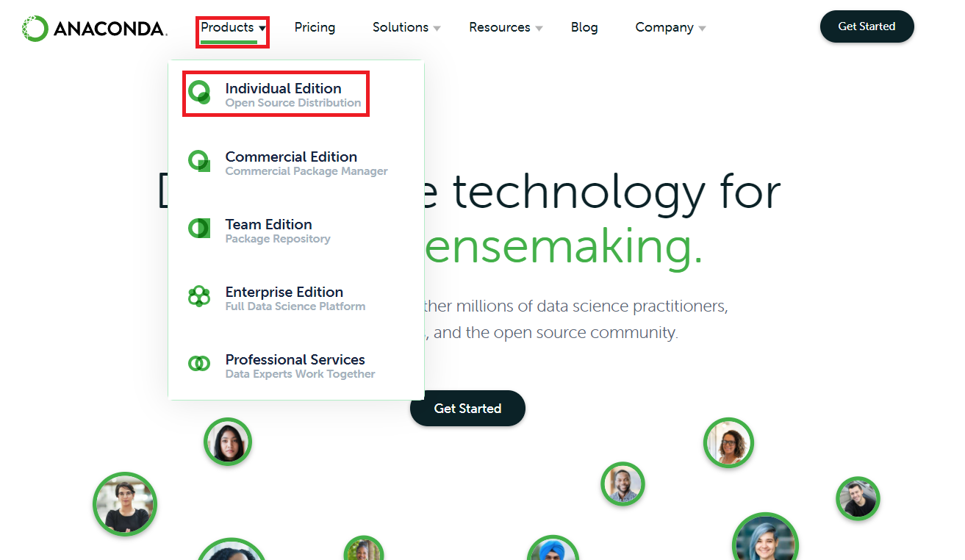965x560 pixels.
Task: Click avatar of dark-haired man at right edge
Action: tap(858, 498)
